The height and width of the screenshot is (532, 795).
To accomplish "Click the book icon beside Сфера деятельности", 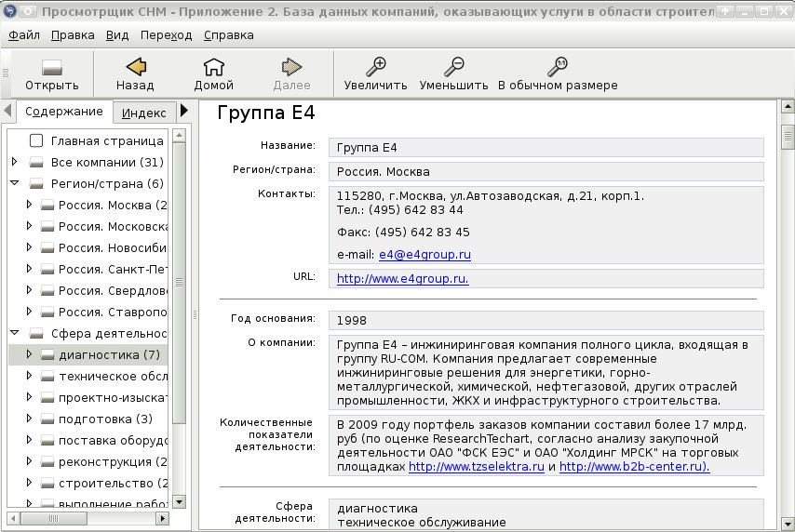I will coord(36,333).
